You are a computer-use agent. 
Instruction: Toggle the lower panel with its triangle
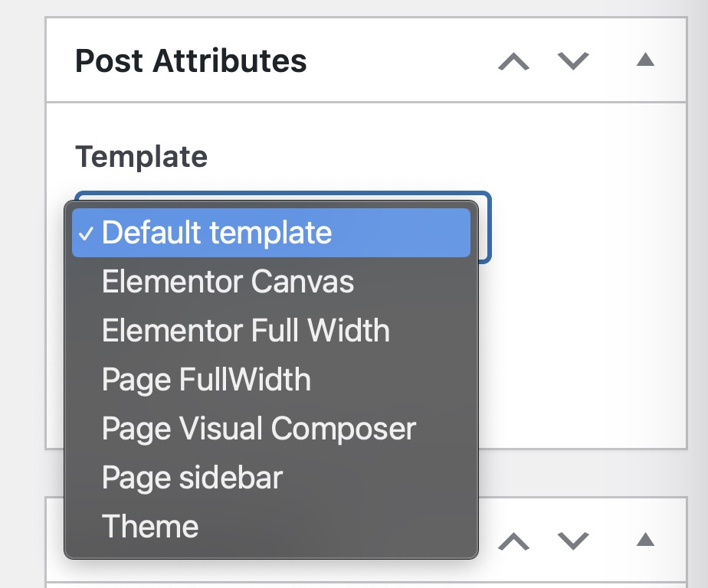645,541
